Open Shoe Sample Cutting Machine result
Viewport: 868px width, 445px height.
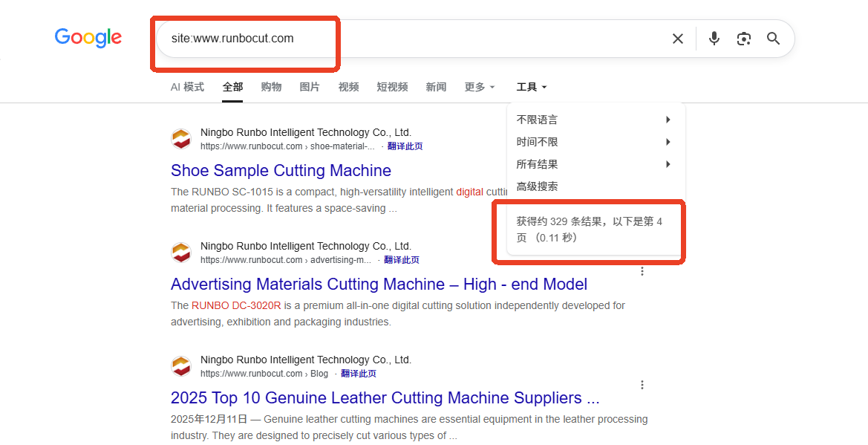tap(281, 170)
